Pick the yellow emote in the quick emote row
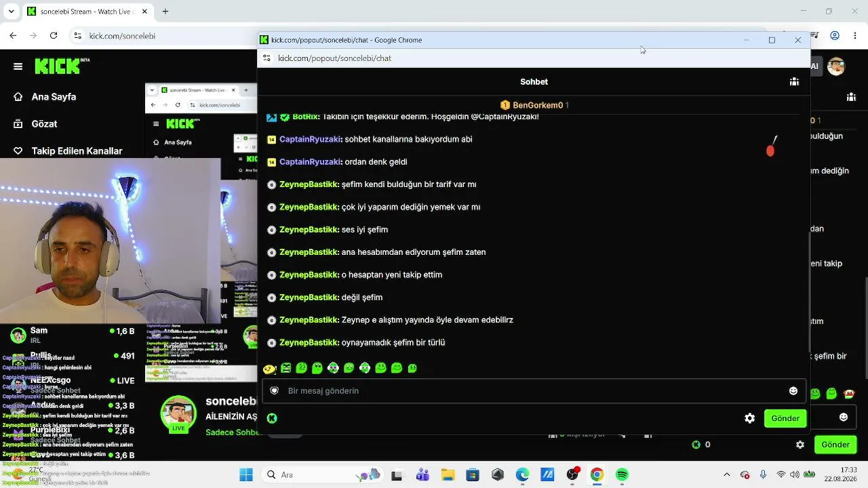Viewport: 868px width, 488px height. [x=269, y=368]
